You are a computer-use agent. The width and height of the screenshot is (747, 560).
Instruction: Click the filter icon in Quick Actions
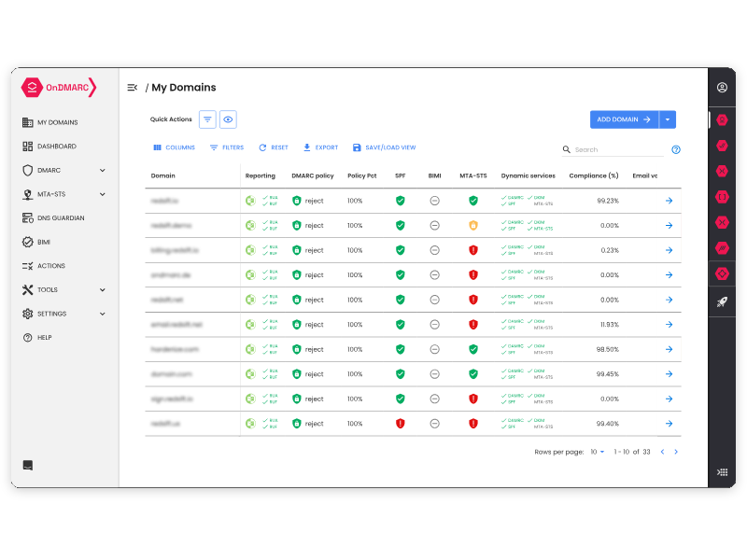(x=207, y=119)
